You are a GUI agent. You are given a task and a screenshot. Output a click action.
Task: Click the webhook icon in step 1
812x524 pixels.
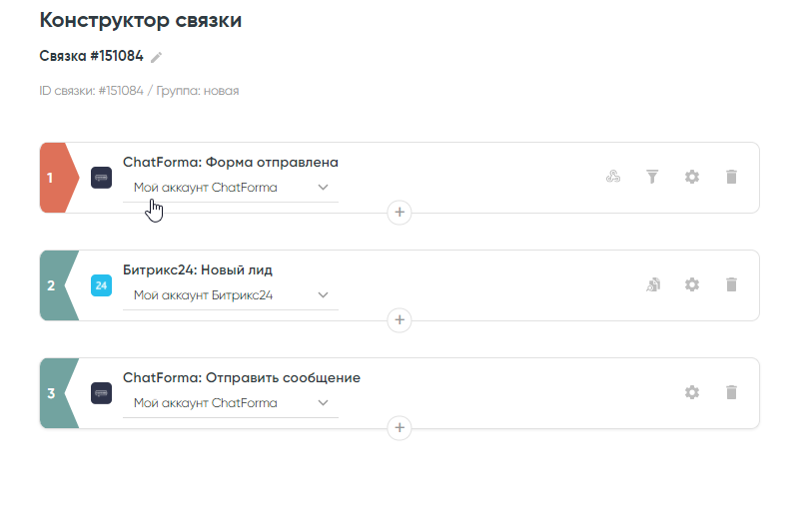click(613, 177)
